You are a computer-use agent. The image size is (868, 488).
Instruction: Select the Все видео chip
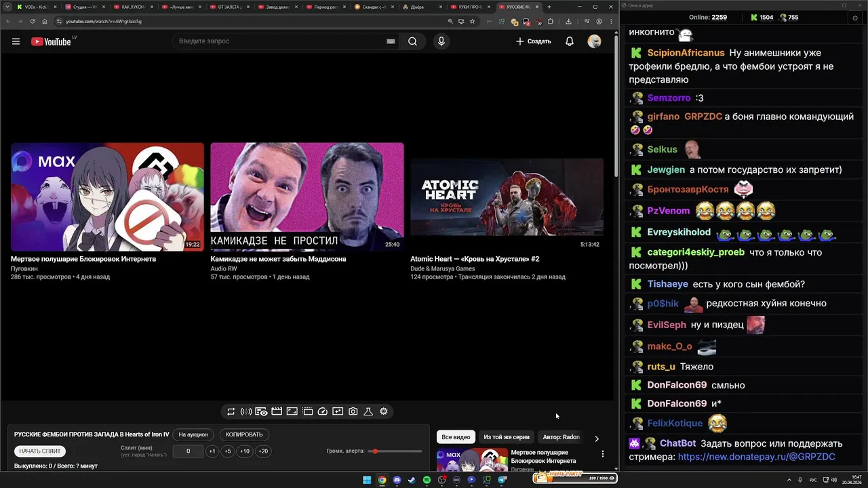click(x=456, y=437)
